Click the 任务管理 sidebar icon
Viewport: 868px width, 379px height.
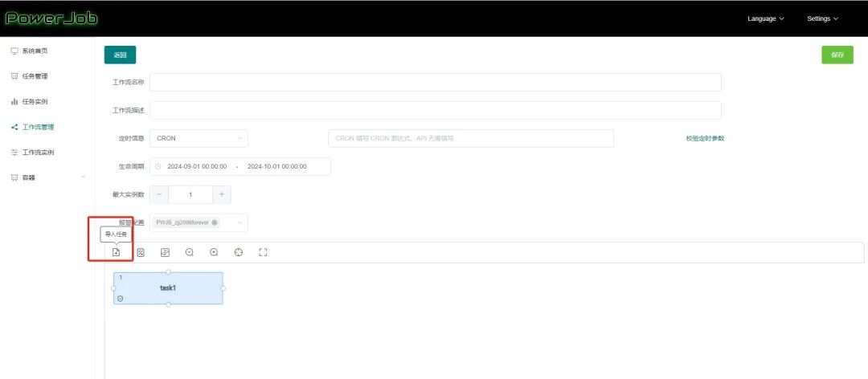14,76
